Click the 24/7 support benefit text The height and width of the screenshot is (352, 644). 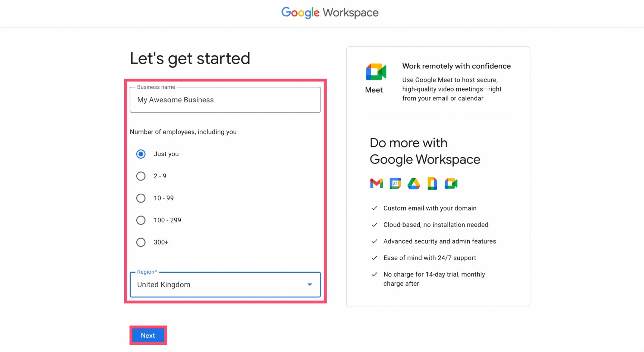click(429, 258)
